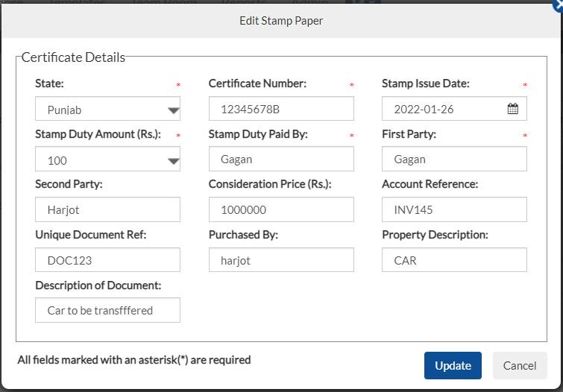Viewport: 563px width, 392px height.
Task: Focus the Second Party field with Harjot
Action: point(107,209)
